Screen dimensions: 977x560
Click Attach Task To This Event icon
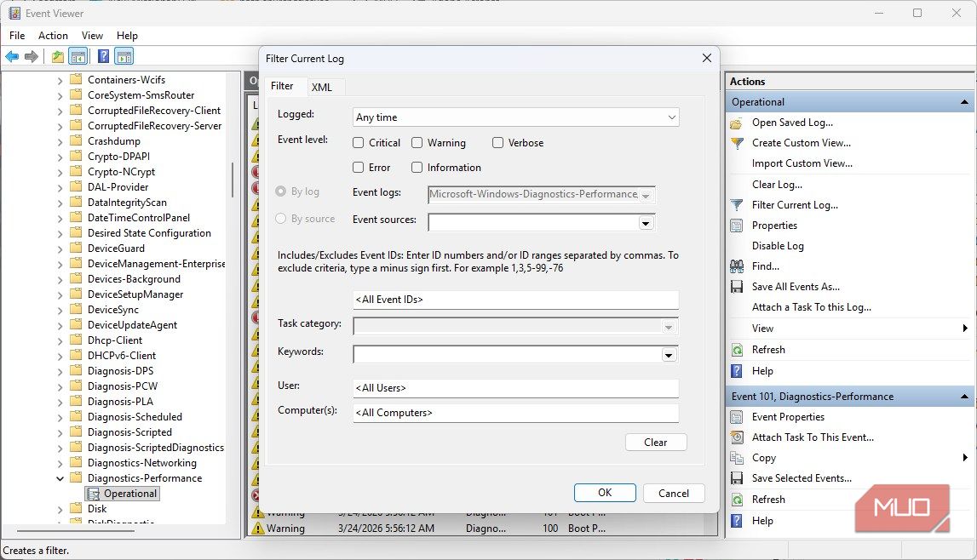pos(737,437)
